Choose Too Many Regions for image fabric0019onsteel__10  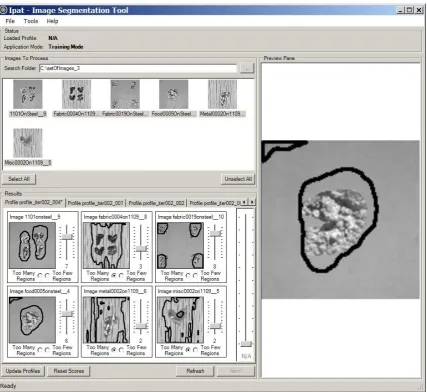click(188, 275)
